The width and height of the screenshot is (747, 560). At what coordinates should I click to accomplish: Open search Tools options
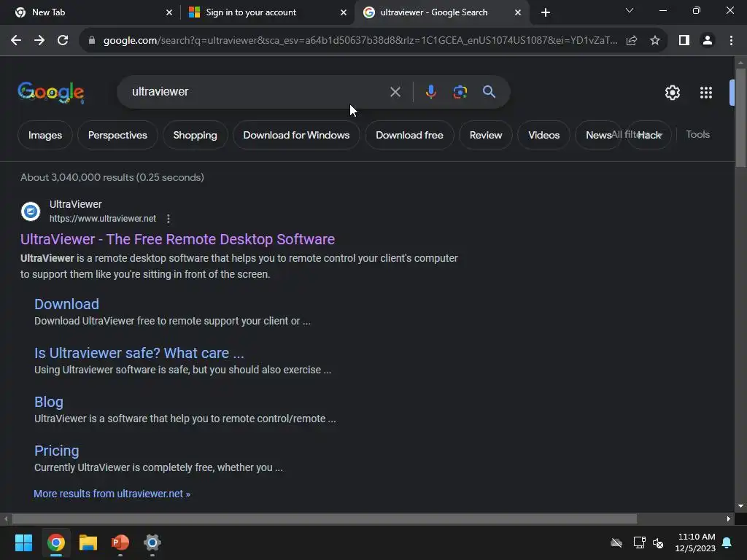[697, 135]
